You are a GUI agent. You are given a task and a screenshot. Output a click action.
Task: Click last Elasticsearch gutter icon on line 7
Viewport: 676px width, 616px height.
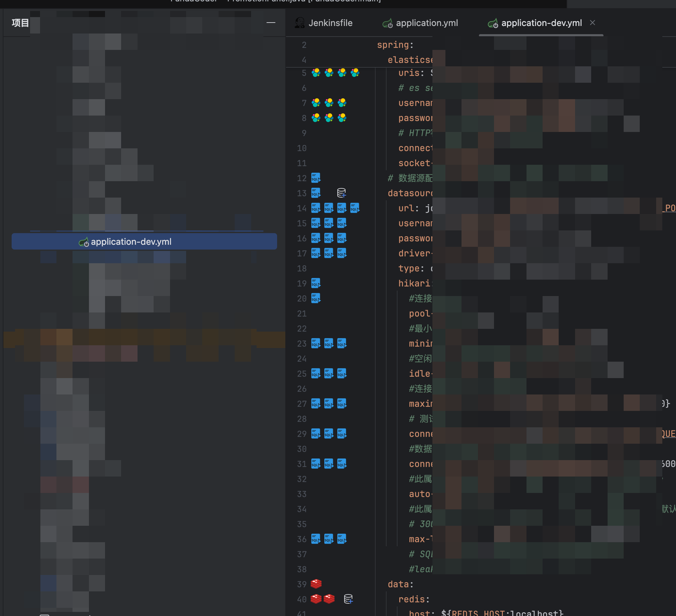click(x=342, y=103)
